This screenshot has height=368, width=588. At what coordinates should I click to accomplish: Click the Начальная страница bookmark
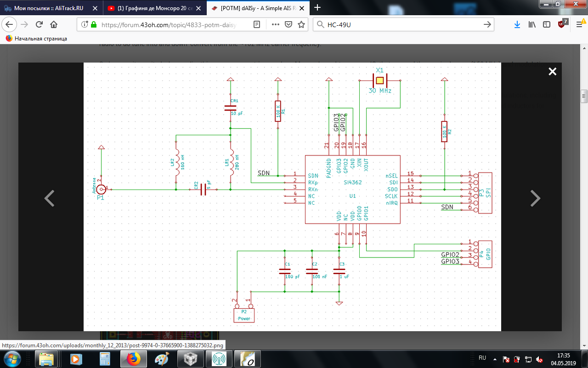(x=36, y=39)
